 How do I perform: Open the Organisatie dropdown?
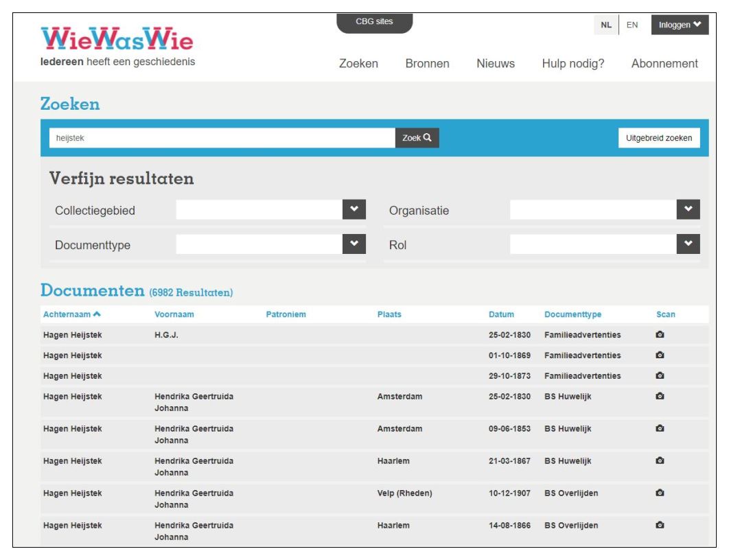click(688, 210)
